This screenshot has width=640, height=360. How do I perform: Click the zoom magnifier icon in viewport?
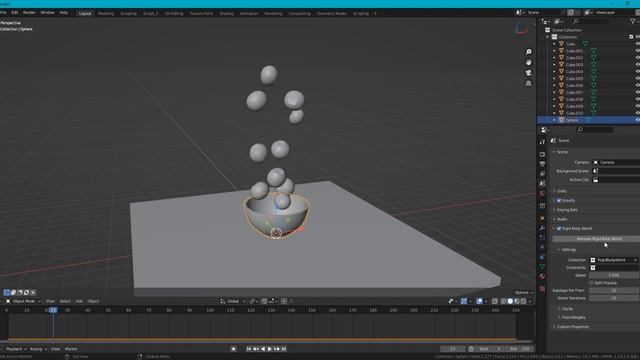click(528, 52)
